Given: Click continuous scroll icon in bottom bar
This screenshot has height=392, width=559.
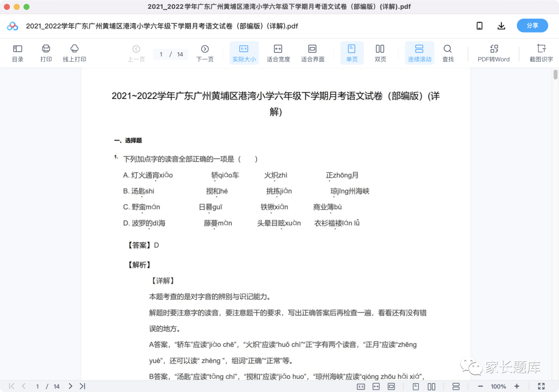Looking at the screenshot, I should (455, 387).
